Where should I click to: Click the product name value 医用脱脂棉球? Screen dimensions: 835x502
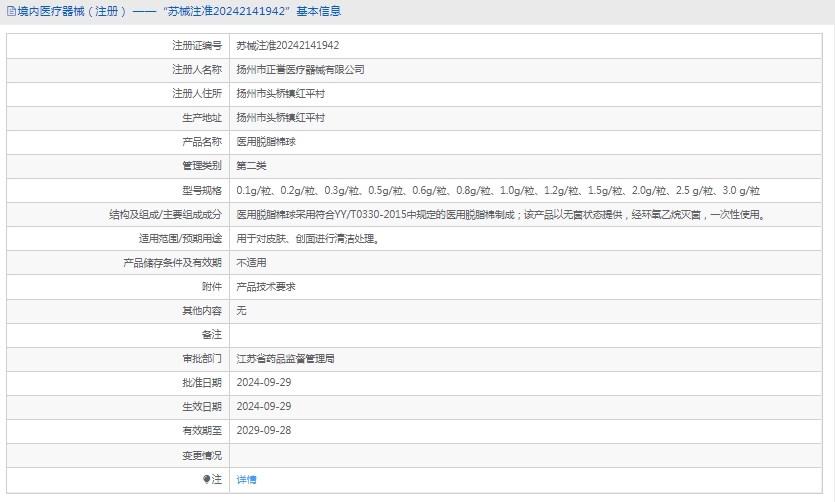(x=265, y=142)
